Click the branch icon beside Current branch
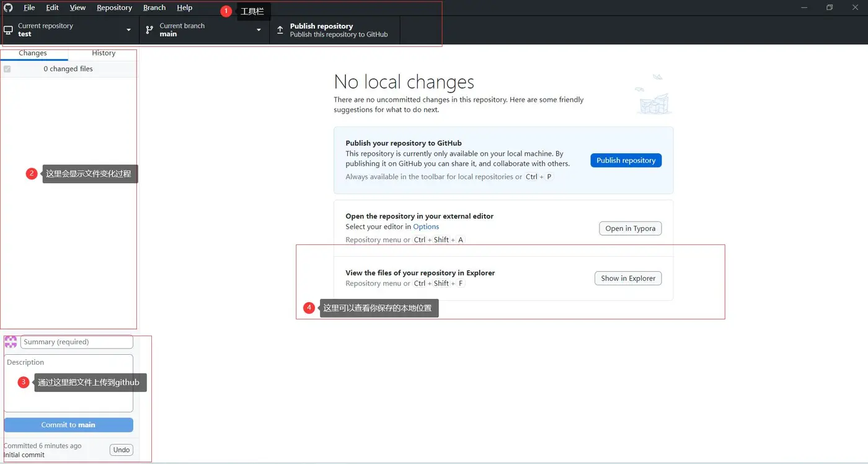 tap(149, 30)
